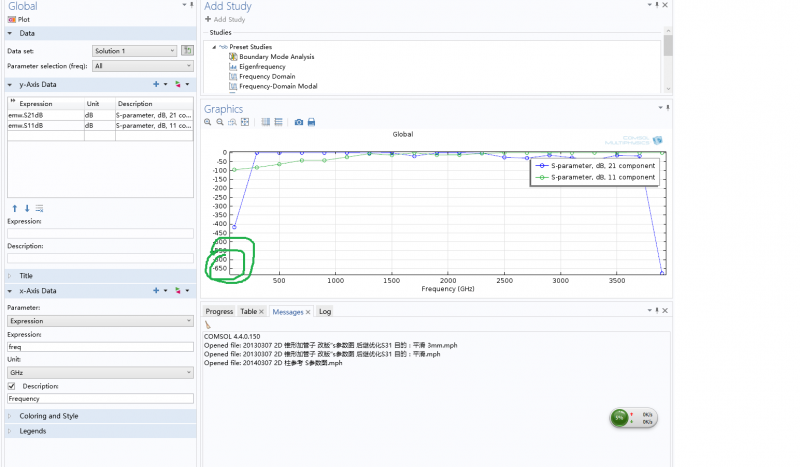Zoom in on the Graphics plot
Image resolution: width=800 pixels, height=467 pixels.
click(x=208, y=122)
